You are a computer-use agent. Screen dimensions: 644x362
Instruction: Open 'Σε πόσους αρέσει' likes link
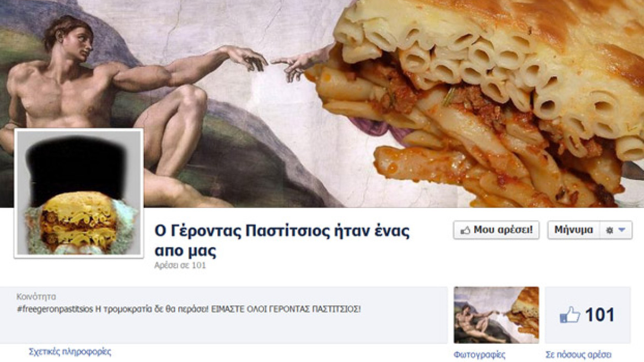[578, 355]
